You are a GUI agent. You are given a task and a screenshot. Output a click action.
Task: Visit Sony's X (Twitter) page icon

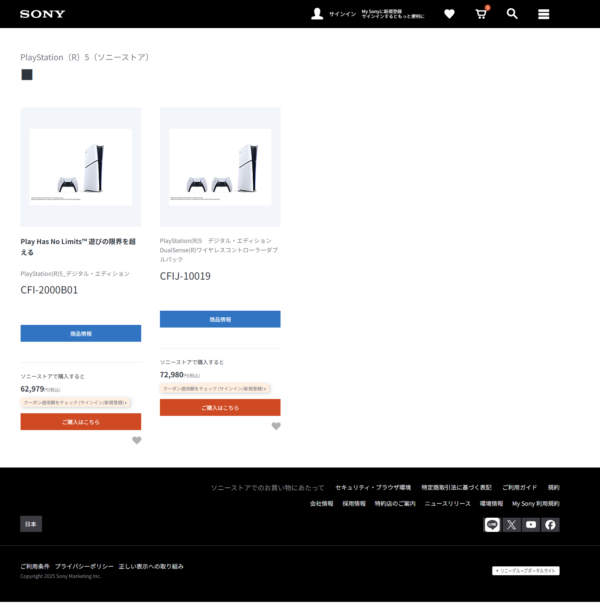(512, 524)
